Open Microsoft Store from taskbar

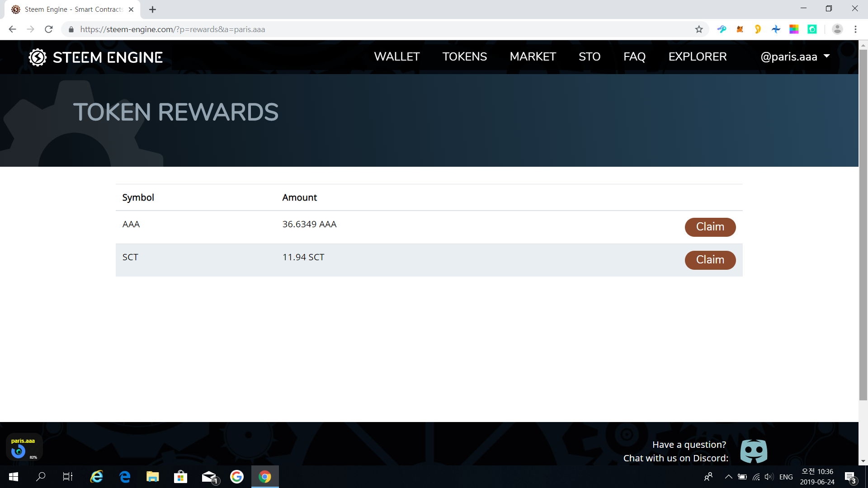coord(181,477)
